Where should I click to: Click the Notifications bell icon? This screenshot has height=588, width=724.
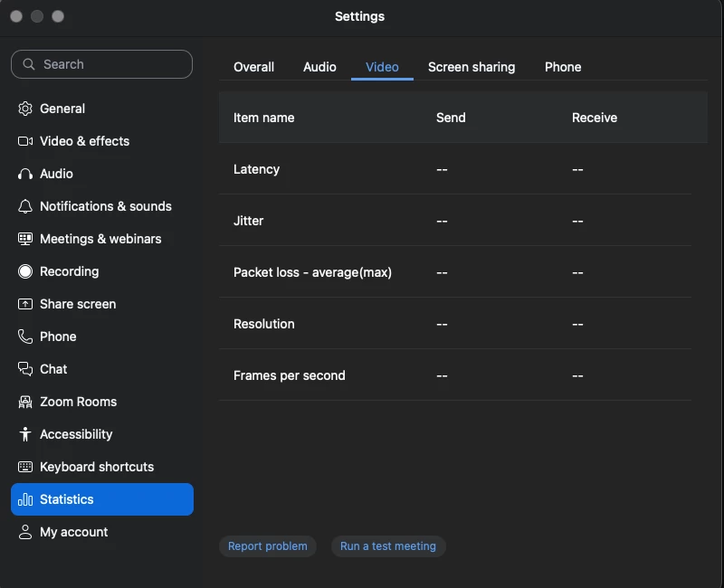(x=25, y=206)
